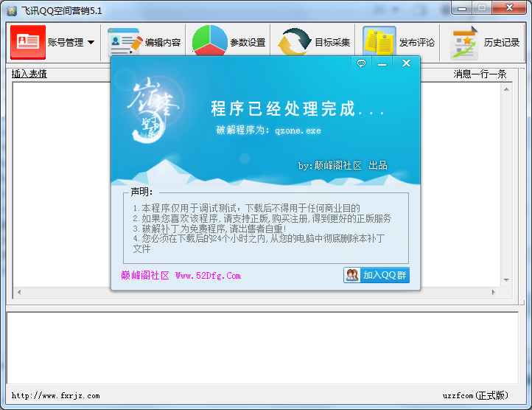Minimize the crack patch popup dialog
The width and height of the screenshot is (532, 410).
pos(382,63)
